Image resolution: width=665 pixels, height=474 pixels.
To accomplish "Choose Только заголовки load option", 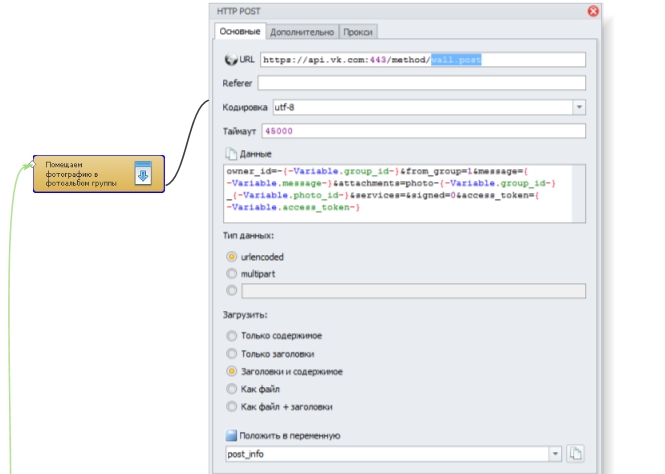I will point(233,354).
